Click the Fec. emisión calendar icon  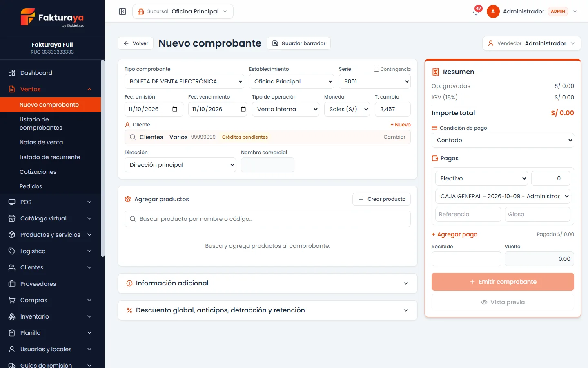175,109
